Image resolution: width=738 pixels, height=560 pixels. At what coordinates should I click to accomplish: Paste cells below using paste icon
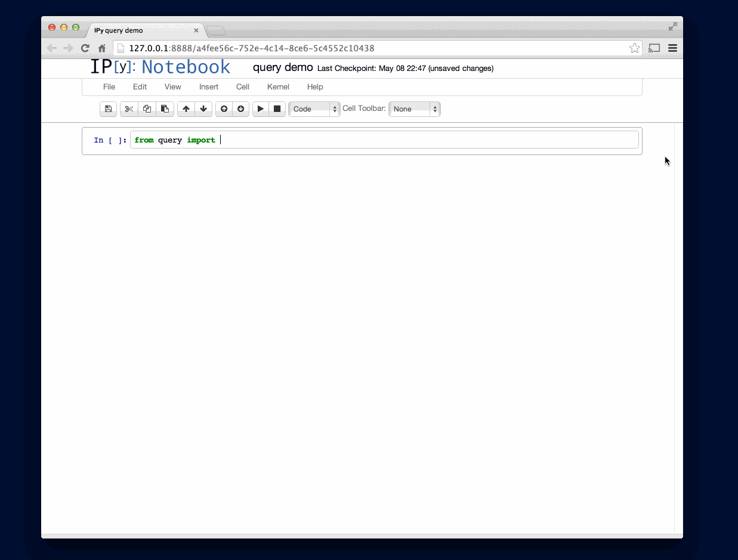(x=165, y=109)
